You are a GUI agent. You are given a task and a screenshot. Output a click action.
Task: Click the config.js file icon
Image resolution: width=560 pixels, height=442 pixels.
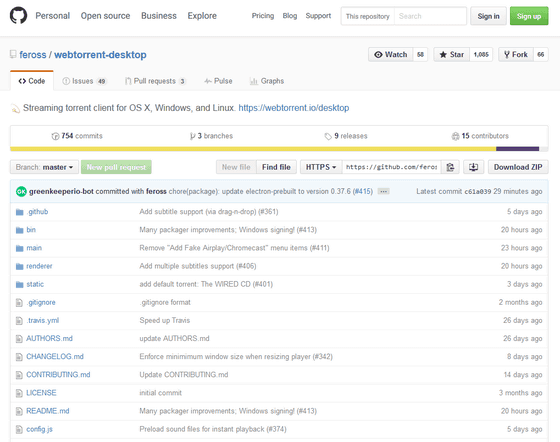(x=19, y=430)
